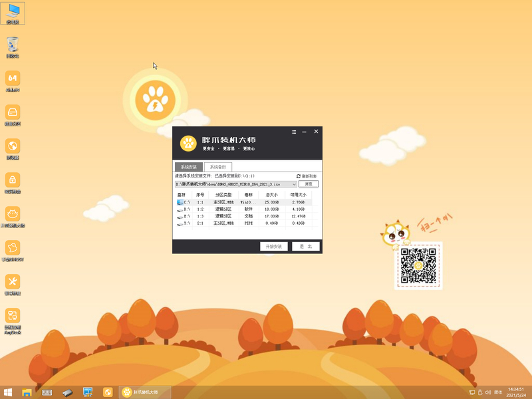Click the 18.00GB total size cell
The height and width of the screenshot is (399, 532).
[272, 209]
